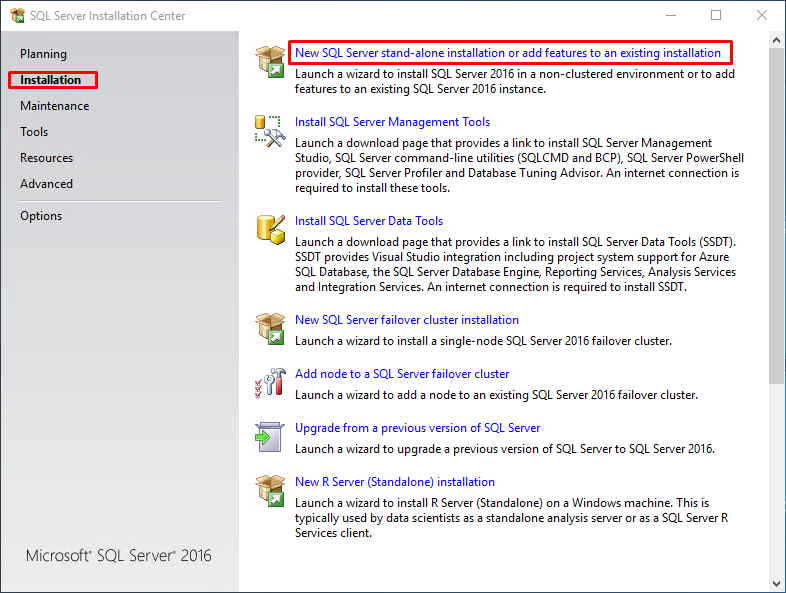Maximize the Installation Center window
Viewport: 786px width, 593px height.
716,16
